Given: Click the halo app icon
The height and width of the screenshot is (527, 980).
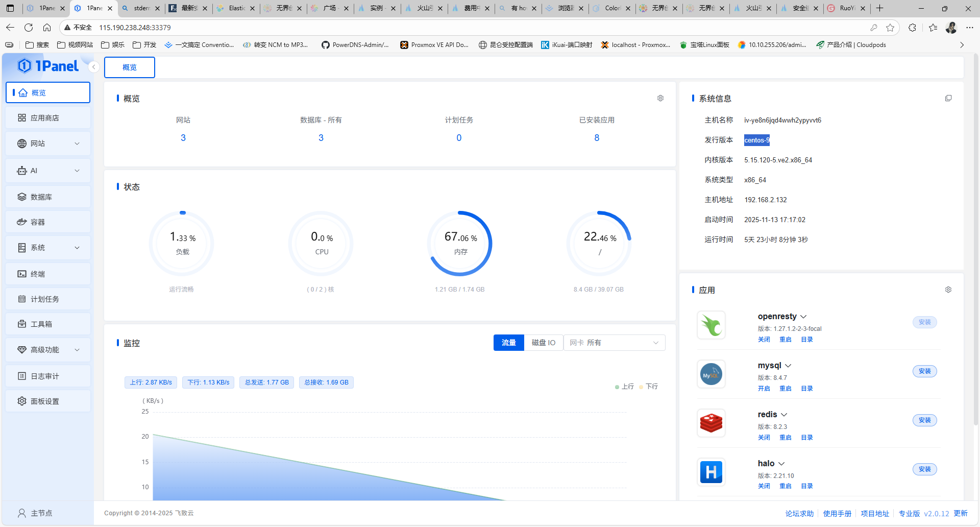Looking at the screenshot, I should point(711,472).
